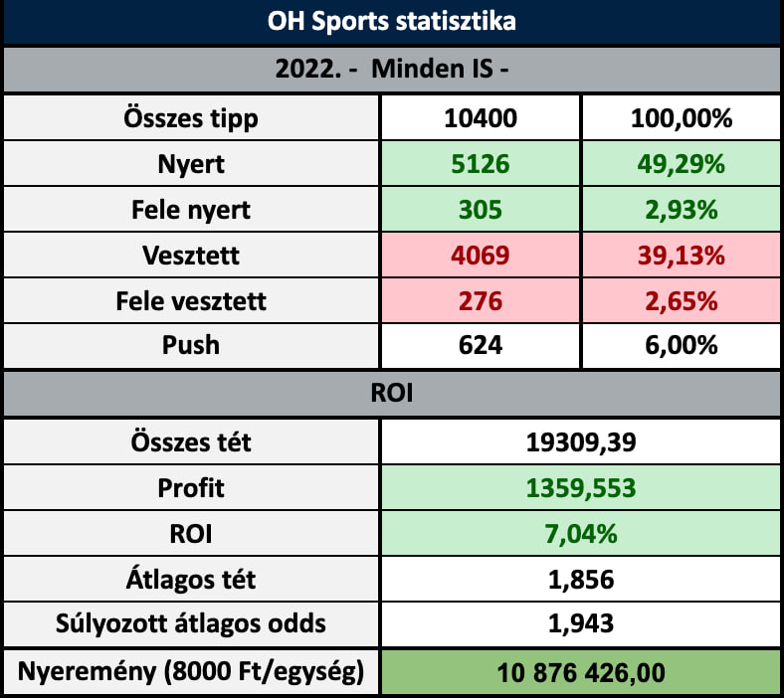Click the Fele vesztett value 276
The height and width of the screenshot is (698, 784).
(482, 301)
